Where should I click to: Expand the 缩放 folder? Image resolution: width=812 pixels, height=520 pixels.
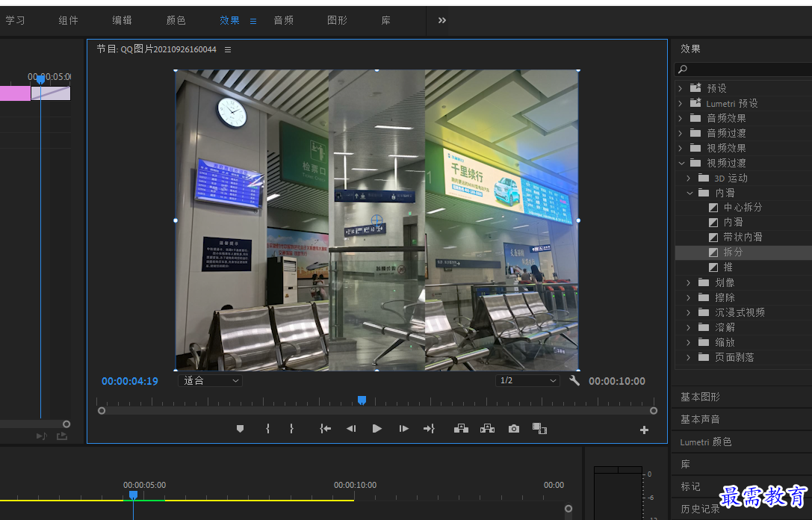point(688,342)
